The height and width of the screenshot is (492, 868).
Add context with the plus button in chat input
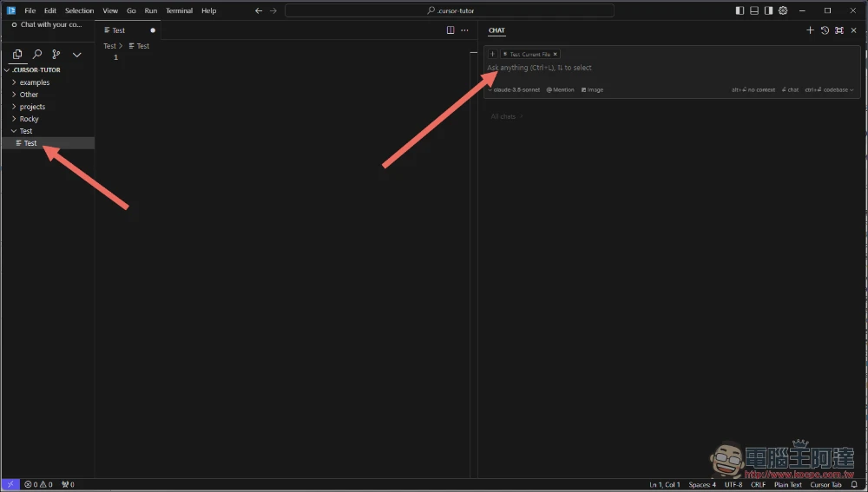click(493, 54)
